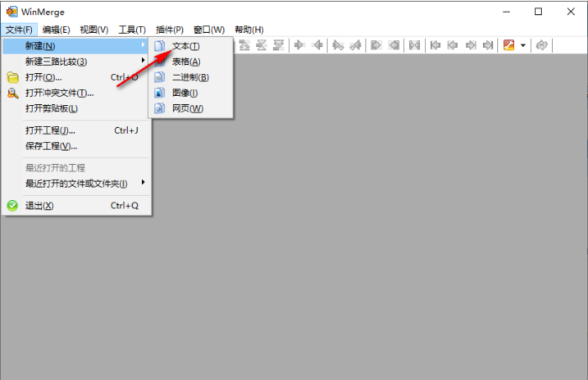
Task: Maximize the WinMerge window
Action: (538, 12)
